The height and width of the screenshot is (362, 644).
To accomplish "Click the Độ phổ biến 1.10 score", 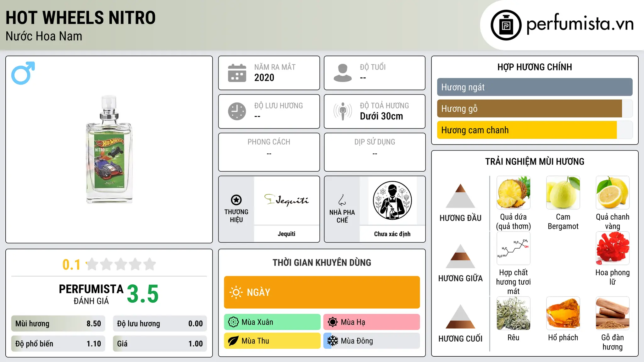I will (58, 344).
